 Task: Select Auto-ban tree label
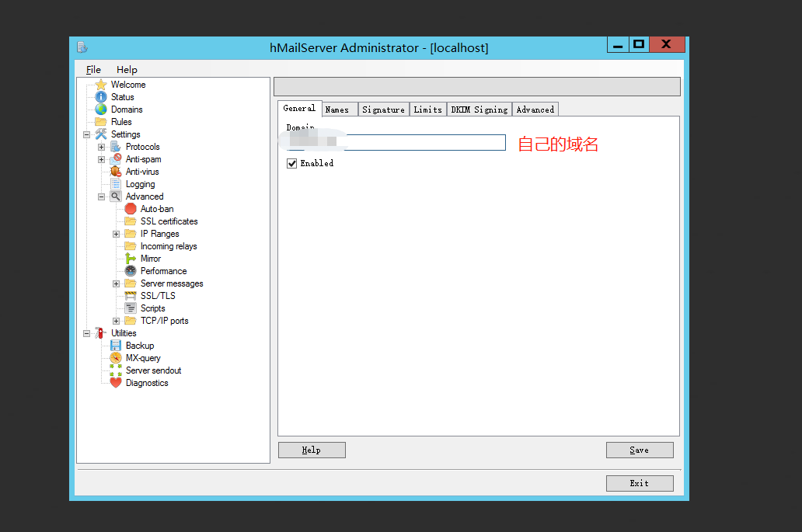157,208
